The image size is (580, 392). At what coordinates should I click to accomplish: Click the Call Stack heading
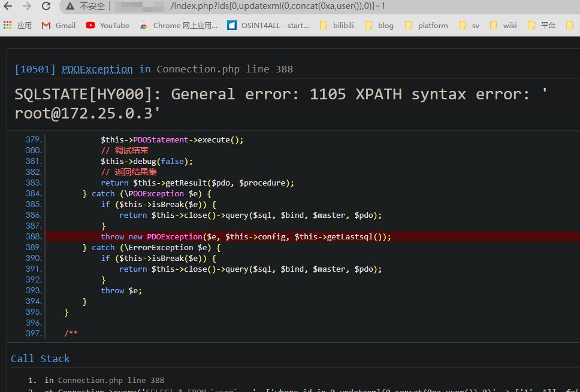[40, 358]
